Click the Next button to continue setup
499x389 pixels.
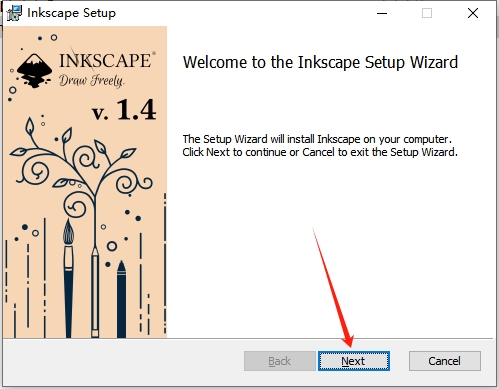coord(354,361)
